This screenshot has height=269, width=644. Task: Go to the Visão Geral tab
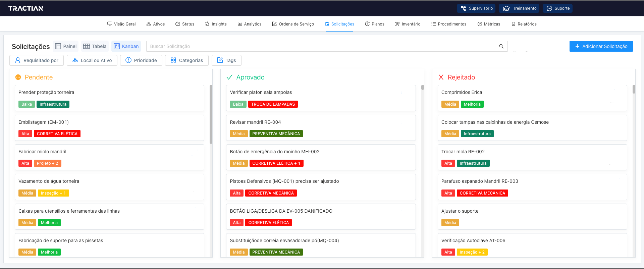121,24
